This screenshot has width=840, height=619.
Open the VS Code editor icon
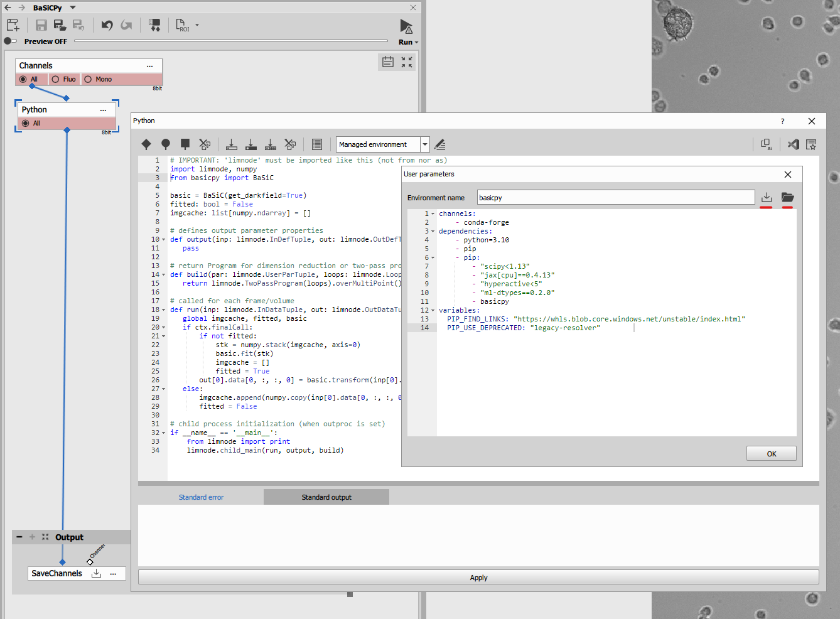click(x=793, y=144)
